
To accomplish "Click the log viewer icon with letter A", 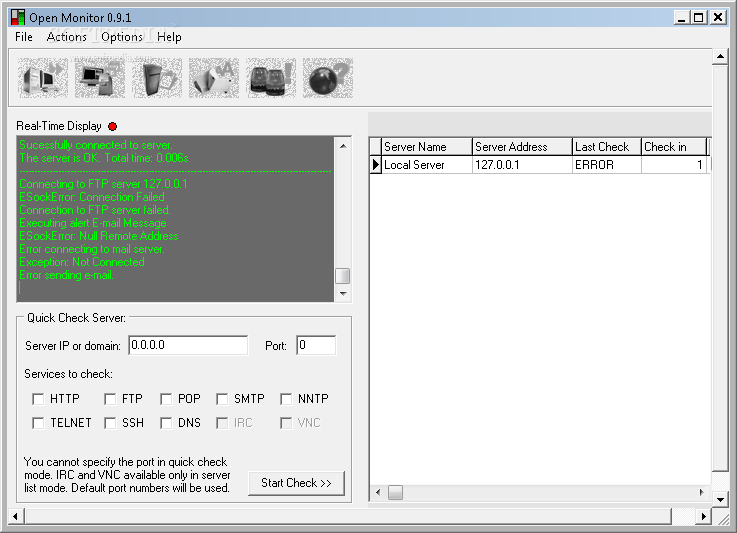I will (214, 78).
